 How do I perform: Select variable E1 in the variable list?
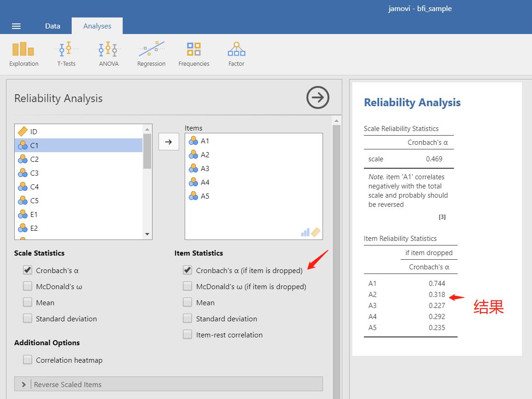click(79, 214)
